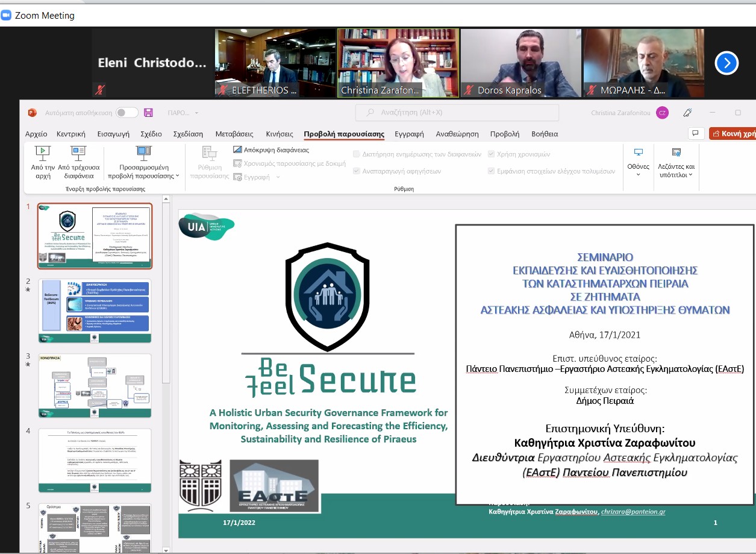756x554 pixels.
Task: Click Rehearse Timings (Χρονισμός παρουσίασης με δοκιμή)
Action: pyautogui.click(x=290, y=163)
